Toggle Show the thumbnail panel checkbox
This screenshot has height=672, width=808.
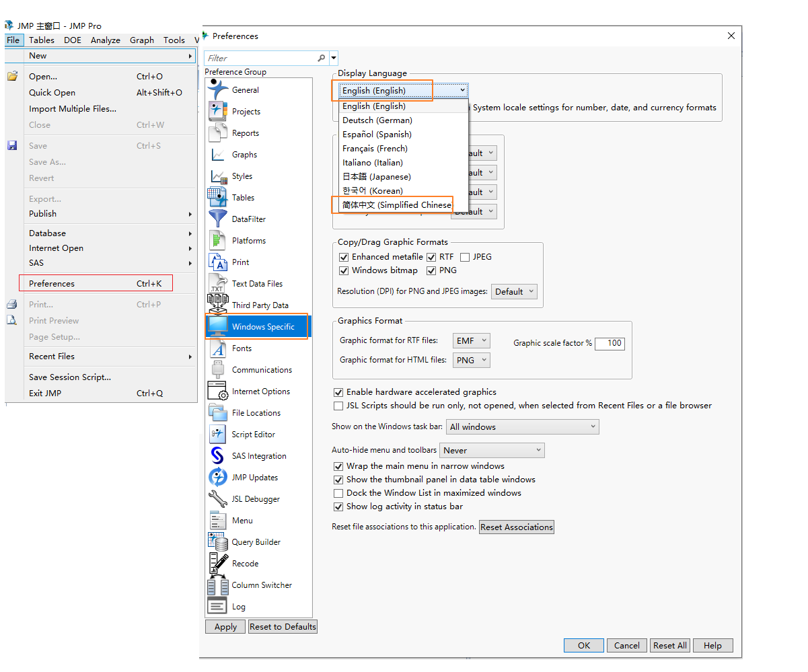[338, 480]
